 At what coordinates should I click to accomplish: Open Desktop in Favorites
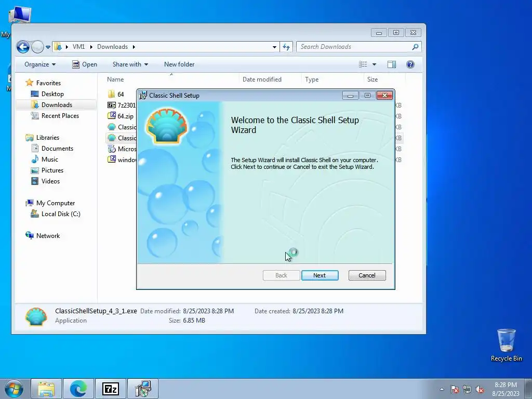tap(52, 94)
